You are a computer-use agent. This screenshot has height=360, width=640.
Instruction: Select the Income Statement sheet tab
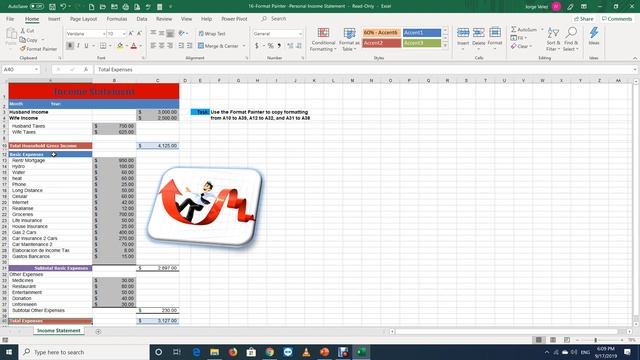59,331
